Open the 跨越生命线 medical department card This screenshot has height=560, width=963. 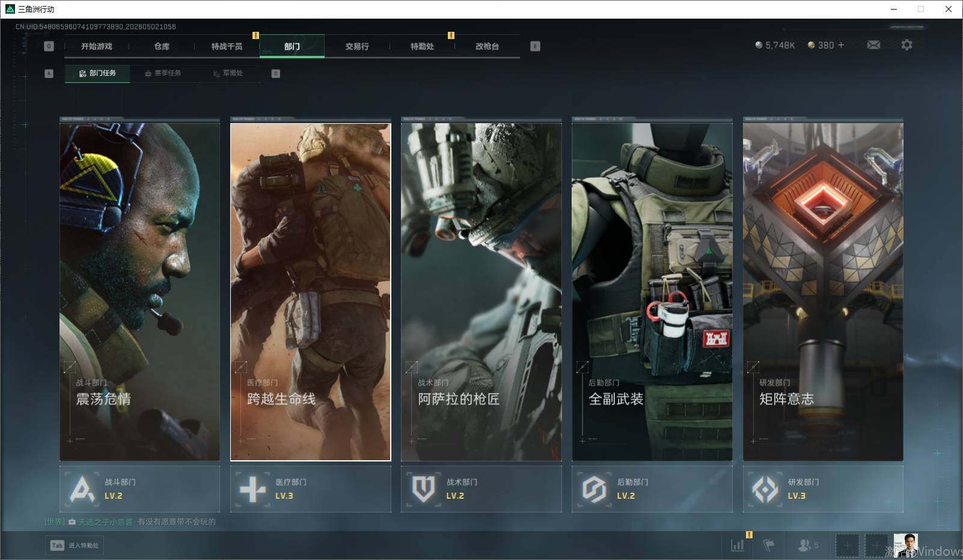point(310,292)
